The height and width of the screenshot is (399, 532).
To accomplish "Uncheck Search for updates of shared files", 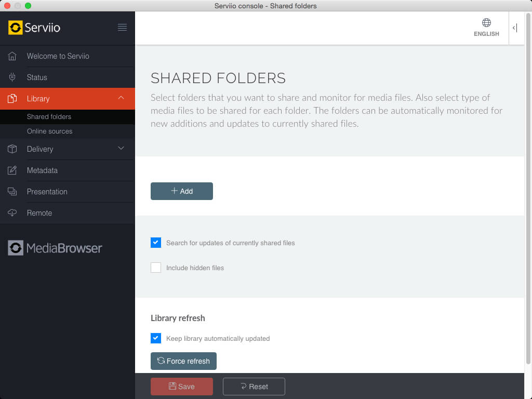I will coord(156,243).
